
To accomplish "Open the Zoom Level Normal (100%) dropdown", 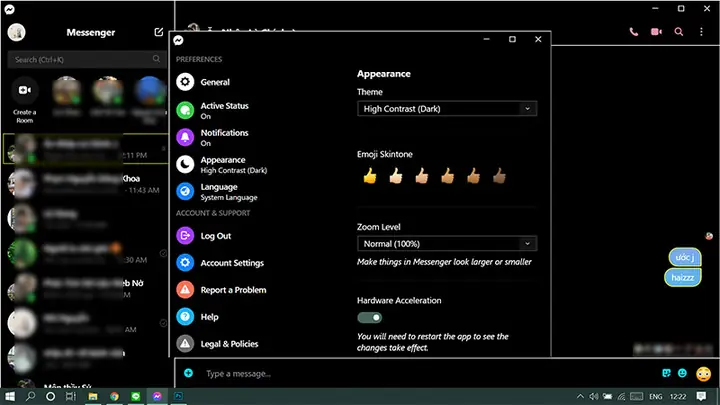I will coord(447,244).
